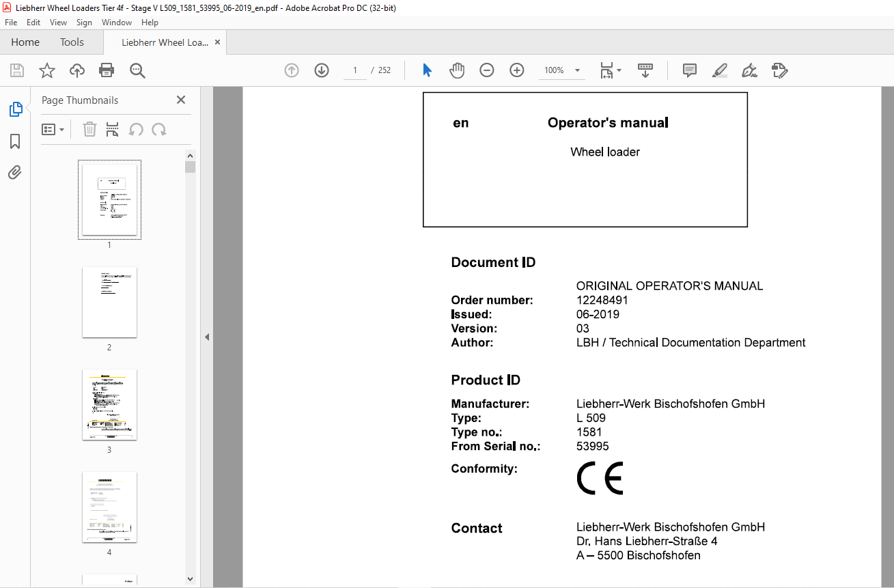This screenshot has width=894, height=588.
Task: Open the File menu
Action: pos(11,23)
